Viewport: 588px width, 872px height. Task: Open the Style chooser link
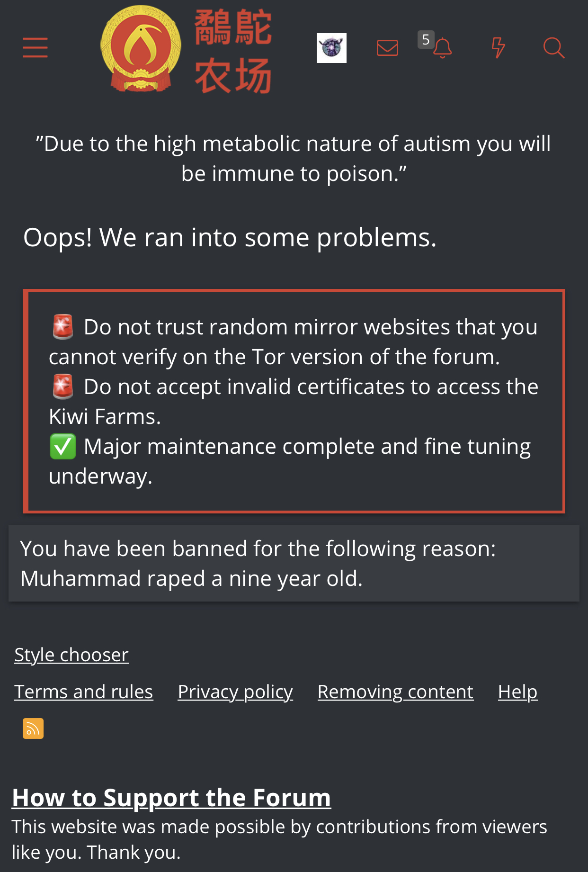pyautogui.click(x=71, y=655)
